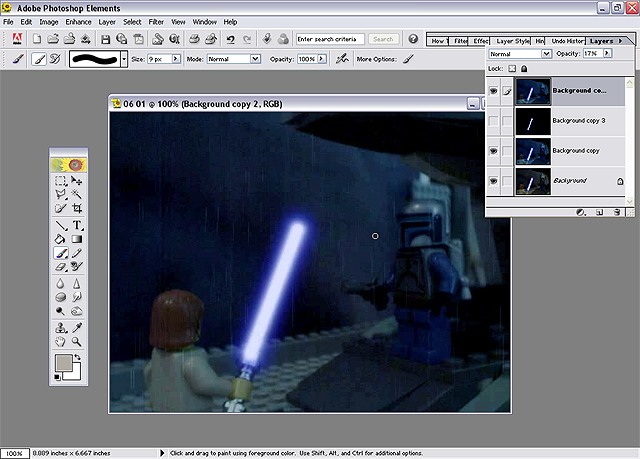The height and width of the screenshot is (459, 640).
Task: Open the Filter menu
Action: (x=156, y=22)
